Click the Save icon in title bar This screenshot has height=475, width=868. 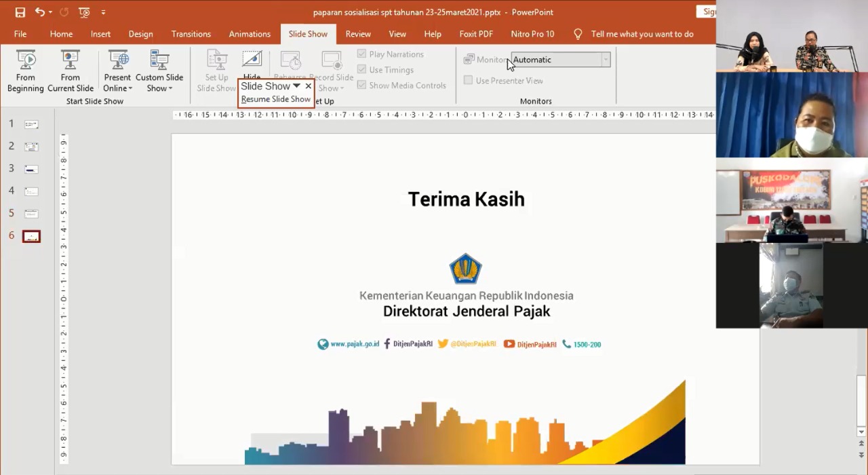pyautogui.click(x=20, y=12)
